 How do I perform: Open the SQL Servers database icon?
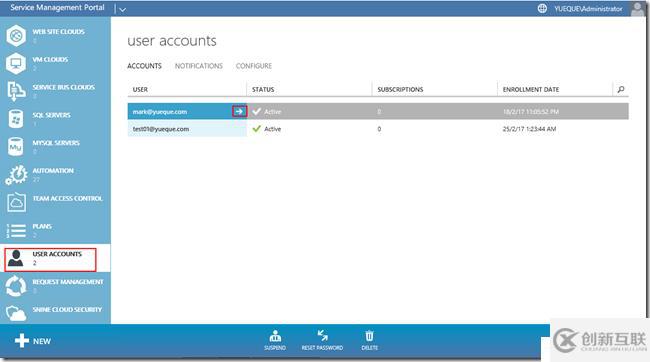point(16,119)
